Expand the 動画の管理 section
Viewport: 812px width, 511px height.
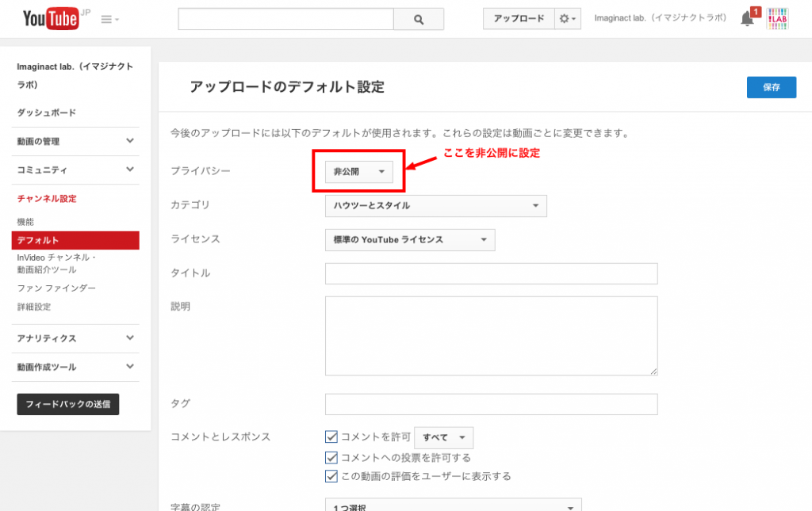(x=75, y=141)
